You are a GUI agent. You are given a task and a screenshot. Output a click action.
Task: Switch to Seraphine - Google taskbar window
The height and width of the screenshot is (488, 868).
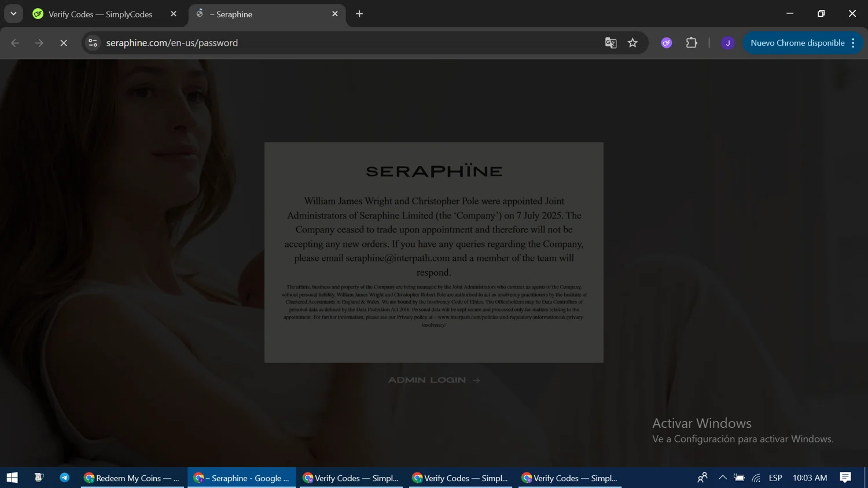click(x=242, y=478)
